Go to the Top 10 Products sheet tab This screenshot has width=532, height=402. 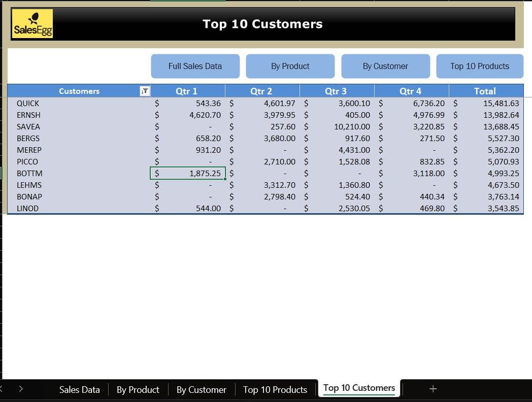point(275,390)
